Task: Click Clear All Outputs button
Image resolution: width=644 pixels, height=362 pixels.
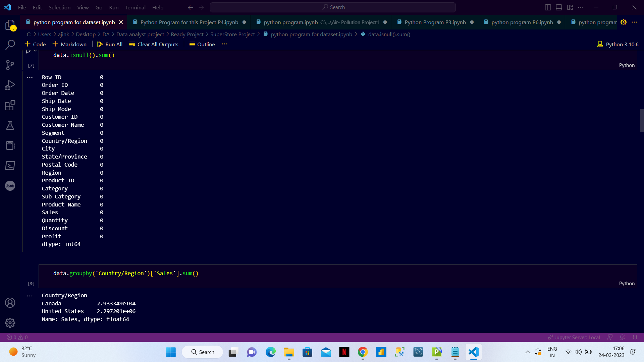Action: click(154, 44)
